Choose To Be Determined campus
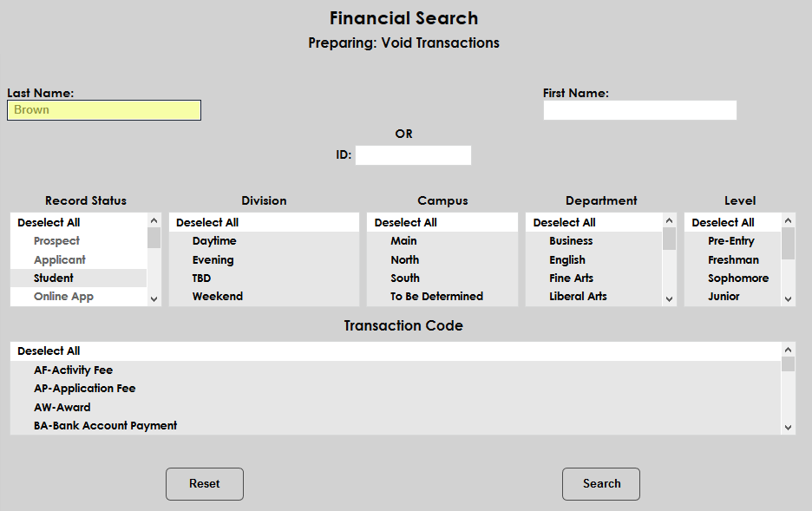The height and width of the screenshot is (511, 812). (x=436, y=297)
